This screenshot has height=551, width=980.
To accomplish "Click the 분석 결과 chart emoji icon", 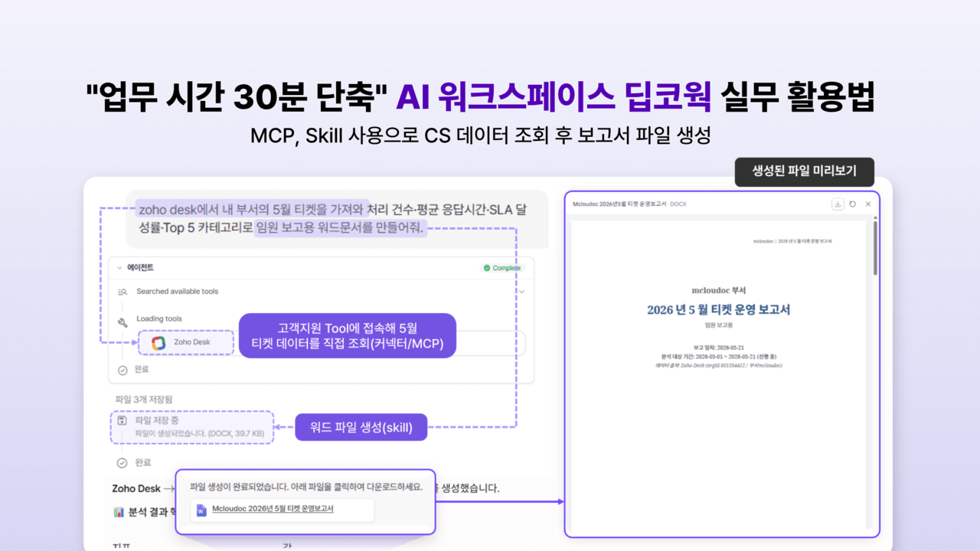I will coord(119,513).
